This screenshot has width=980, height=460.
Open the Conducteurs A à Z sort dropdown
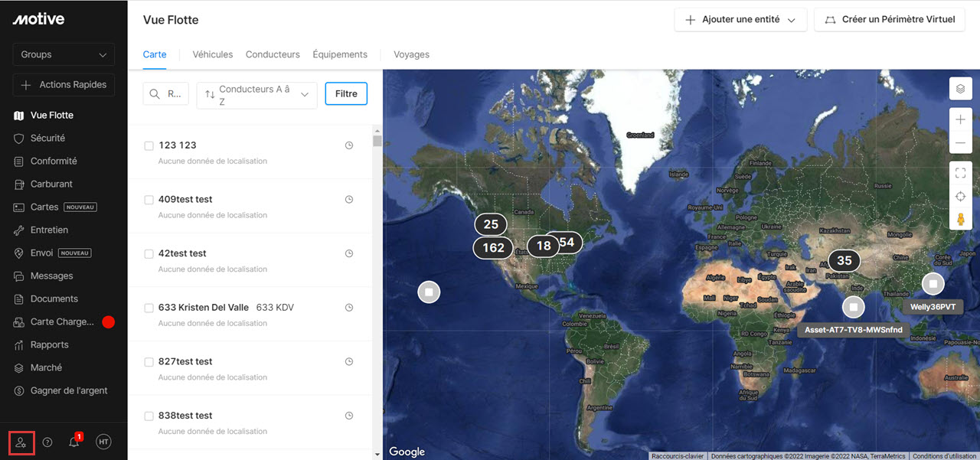[x=256, y=95]
